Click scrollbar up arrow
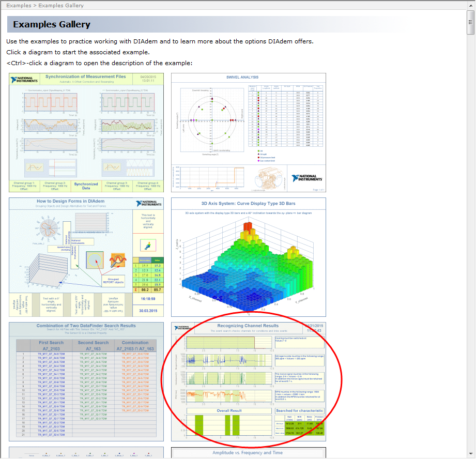 coord(471,6)
